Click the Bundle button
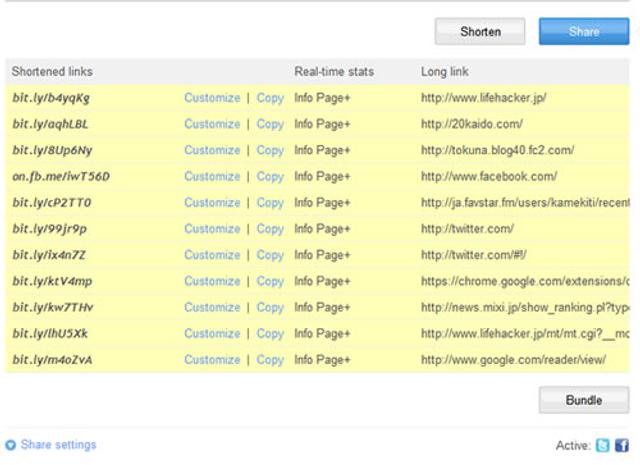Viewport: 640px width, 465px height. (583, 400)
